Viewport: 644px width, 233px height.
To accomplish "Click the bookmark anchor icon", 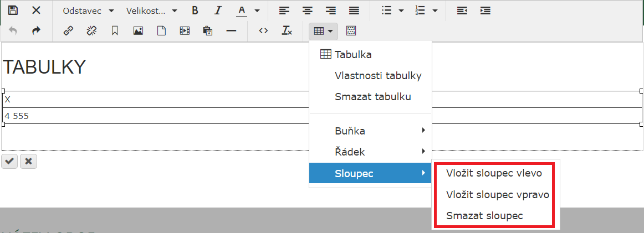I will [115, 31].
